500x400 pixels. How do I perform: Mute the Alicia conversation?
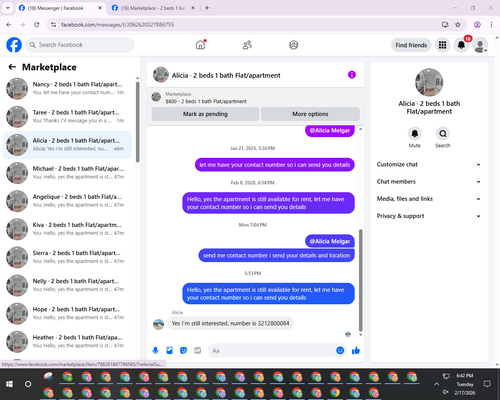click(x=415, y=134)
